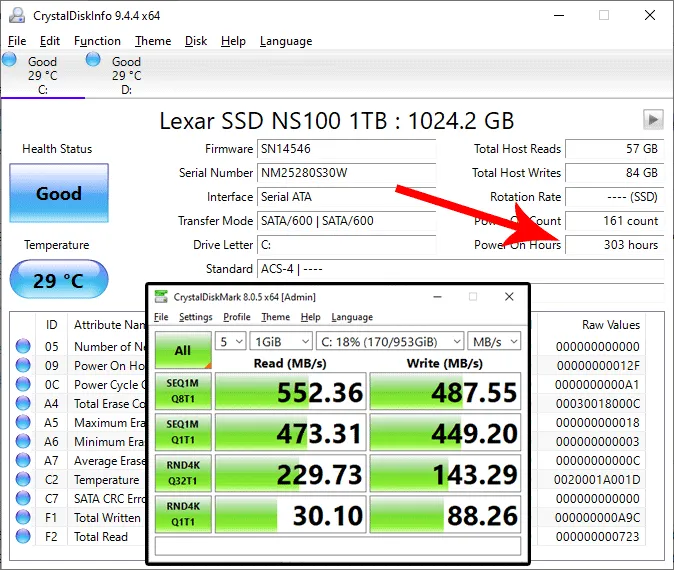
Task: Click SEQ1M Q8T1 read result 552.36
Action: (x=291, y=391)
